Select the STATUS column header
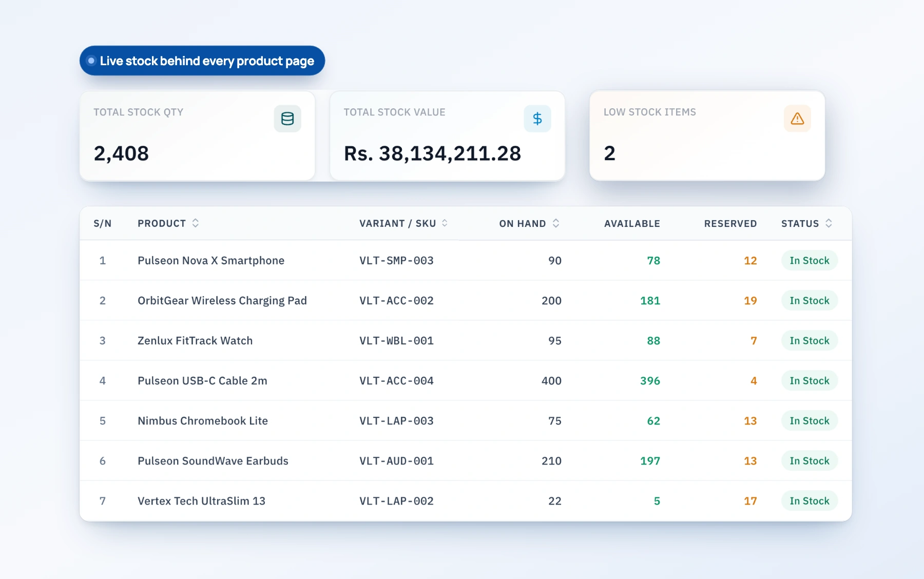This screenshot has height=579, width=924. coord(800,223)
